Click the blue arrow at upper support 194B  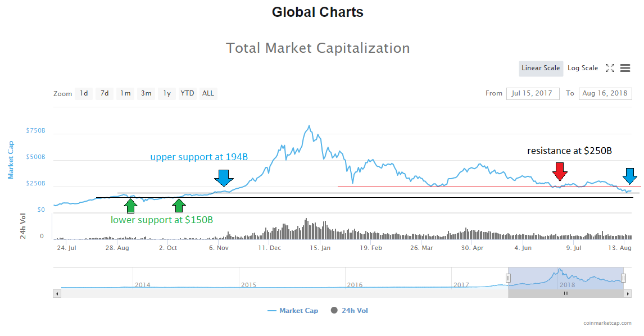point(224,177)
